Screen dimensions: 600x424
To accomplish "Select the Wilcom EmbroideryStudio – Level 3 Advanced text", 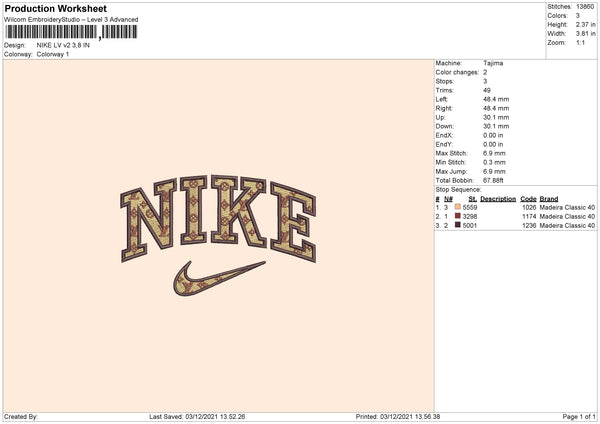I will point(71,20).
